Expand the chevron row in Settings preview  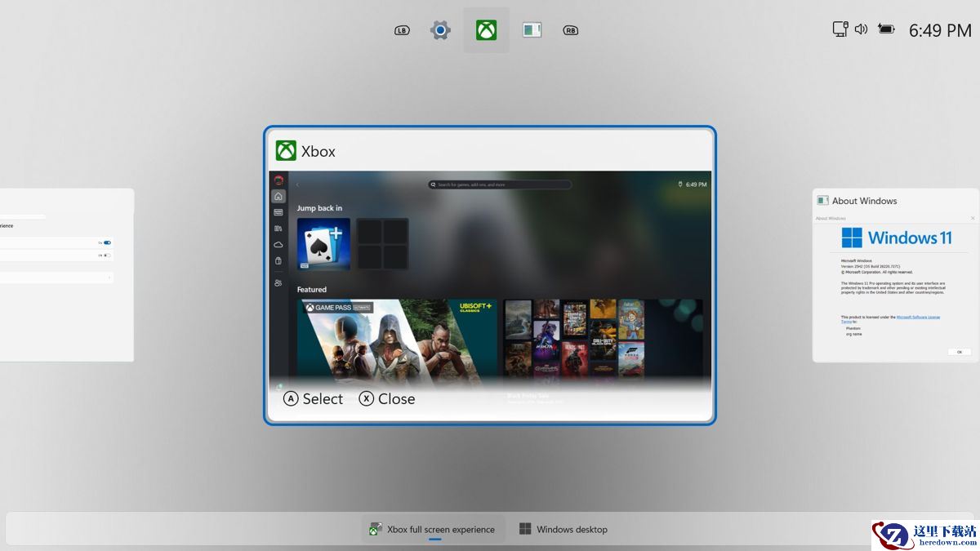[109, 278]
